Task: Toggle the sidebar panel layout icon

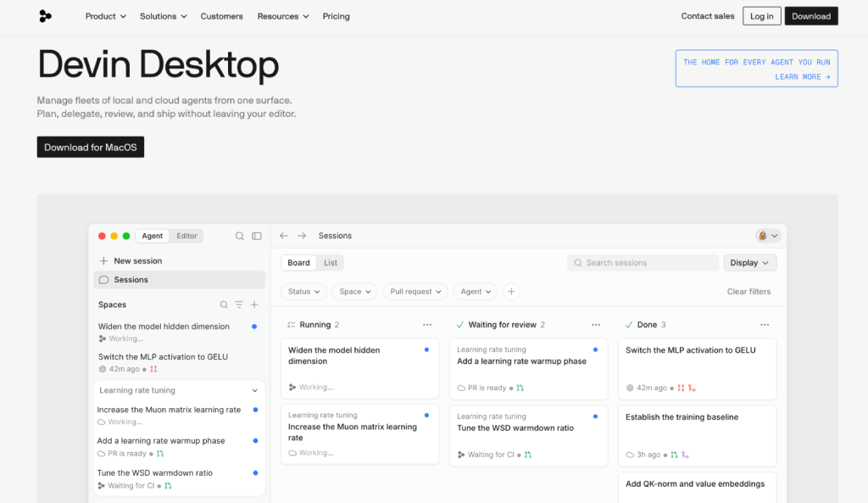Action: pos(257,236)
